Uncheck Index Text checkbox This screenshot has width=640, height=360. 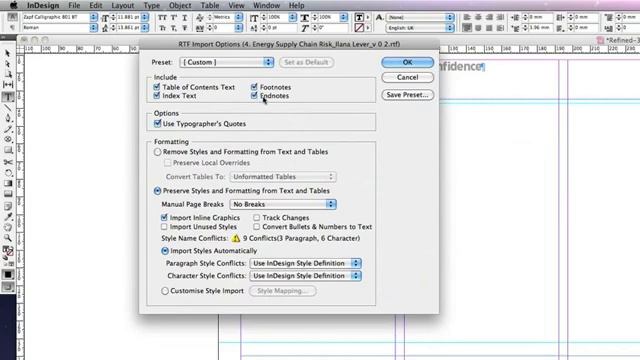pos(157,96)
